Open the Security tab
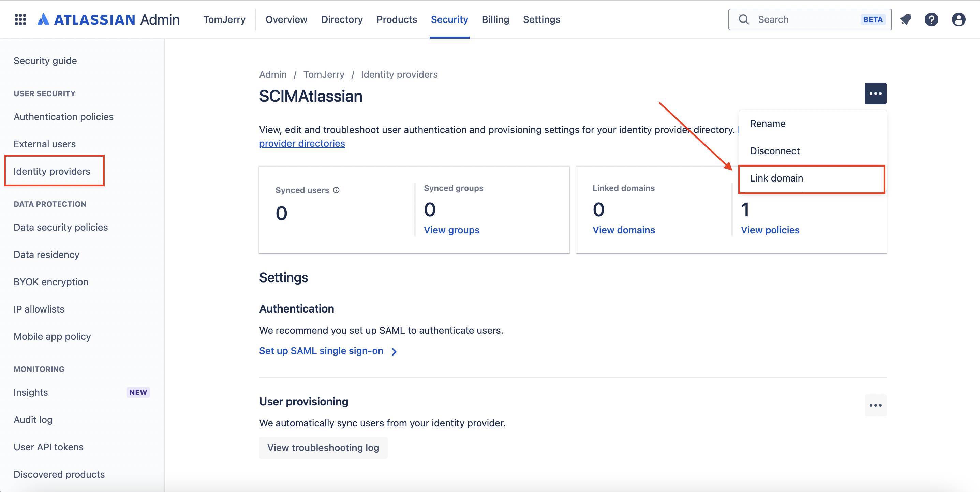The image size is (980, 492). tap(449, 19)
